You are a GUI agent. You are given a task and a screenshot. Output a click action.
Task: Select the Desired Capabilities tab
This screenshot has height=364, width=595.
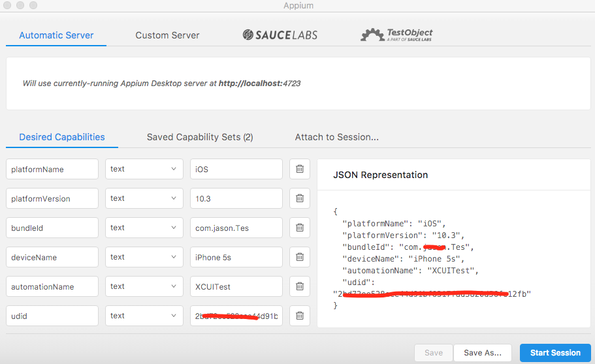pos(62,137)
